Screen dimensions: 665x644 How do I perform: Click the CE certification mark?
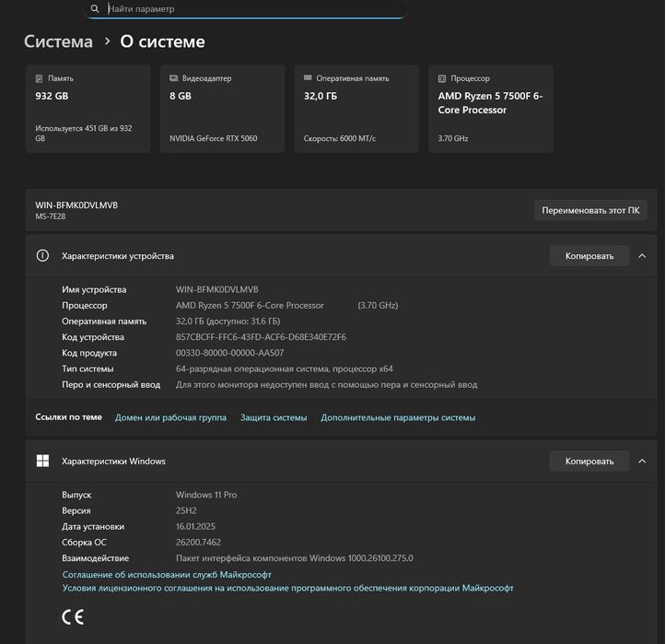(73, 617)
